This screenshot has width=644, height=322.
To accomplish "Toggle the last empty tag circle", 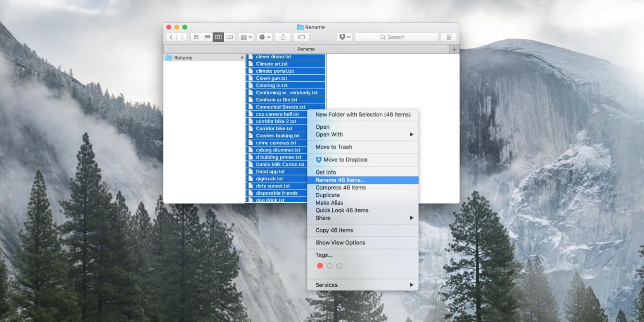I will tap(339, 266).
